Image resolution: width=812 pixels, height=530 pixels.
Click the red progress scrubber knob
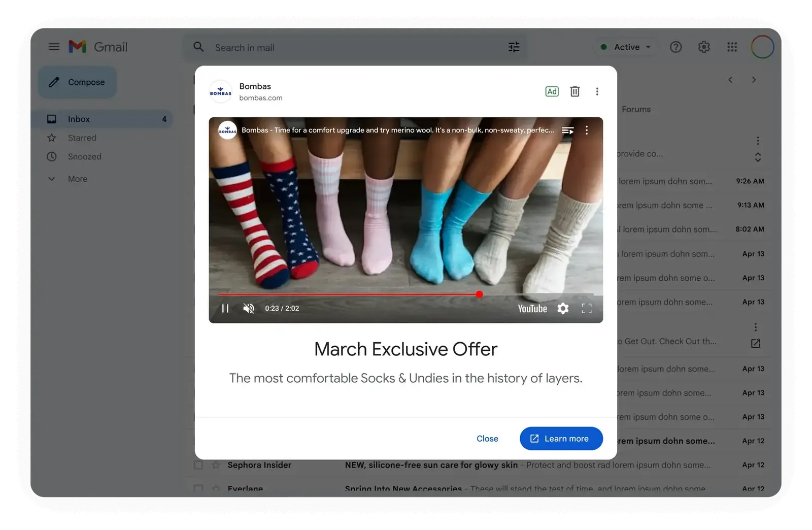(x=479, y=294)
